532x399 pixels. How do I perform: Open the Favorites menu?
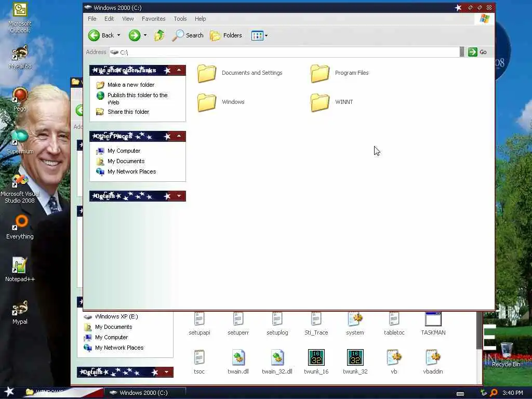tap(153, 19)
